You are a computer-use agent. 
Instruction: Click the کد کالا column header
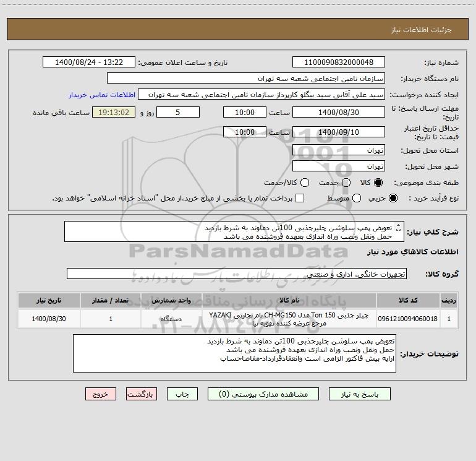tap(408, 300)
